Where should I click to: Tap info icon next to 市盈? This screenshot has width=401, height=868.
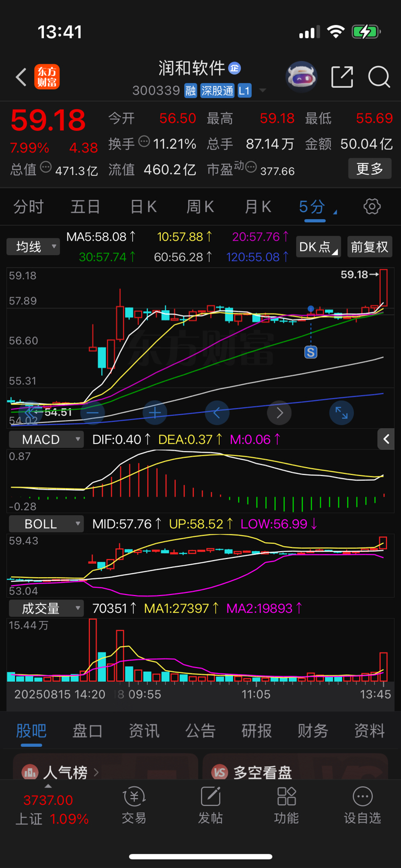point(251,168)
